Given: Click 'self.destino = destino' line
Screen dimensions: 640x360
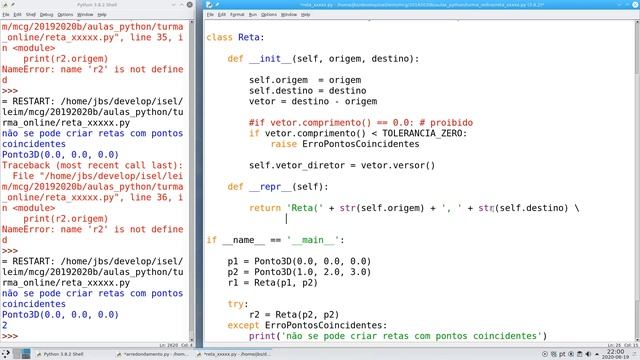Looking at the screenshot, I should (307, 91).
